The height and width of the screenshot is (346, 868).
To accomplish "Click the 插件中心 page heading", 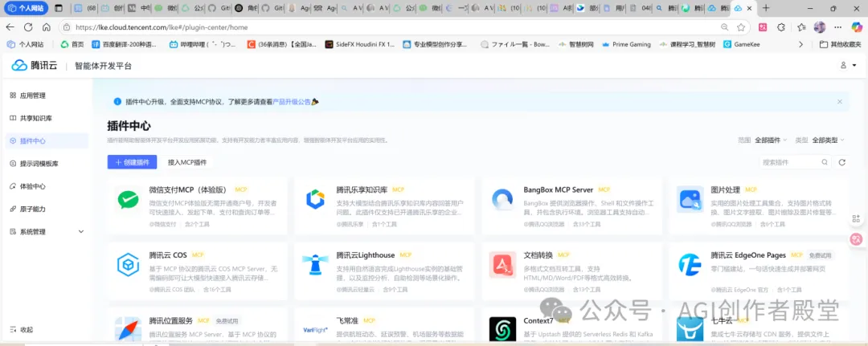I will pos(129,126).
